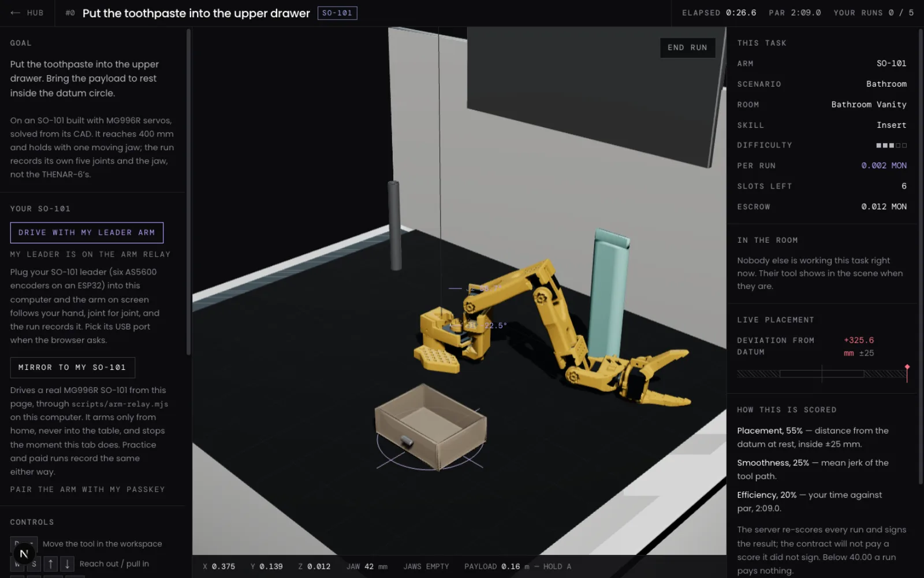The height and width of the screenshot is (578, 924).
Task: Open the round N logo badge
Action: (24, 554)
